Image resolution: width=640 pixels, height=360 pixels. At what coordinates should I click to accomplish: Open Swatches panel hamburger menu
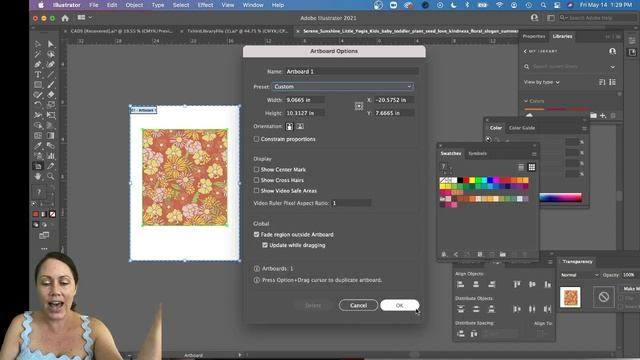534,154
